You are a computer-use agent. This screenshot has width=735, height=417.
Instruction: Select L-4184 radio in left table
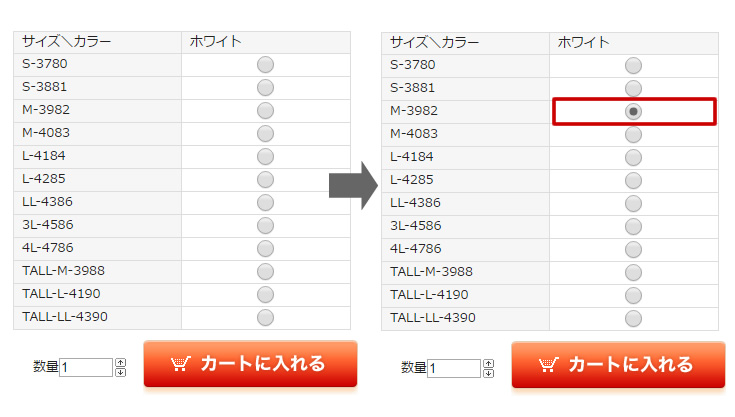click(265, 156)
